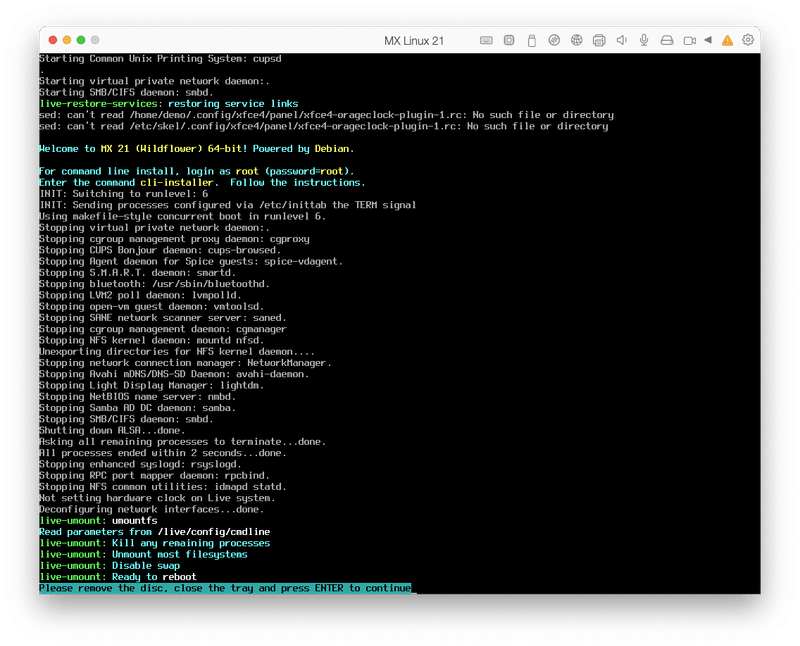800x646 pixels.
Task: Click 'live-umount: Kill any remaining processes' line
Action: 155,543
